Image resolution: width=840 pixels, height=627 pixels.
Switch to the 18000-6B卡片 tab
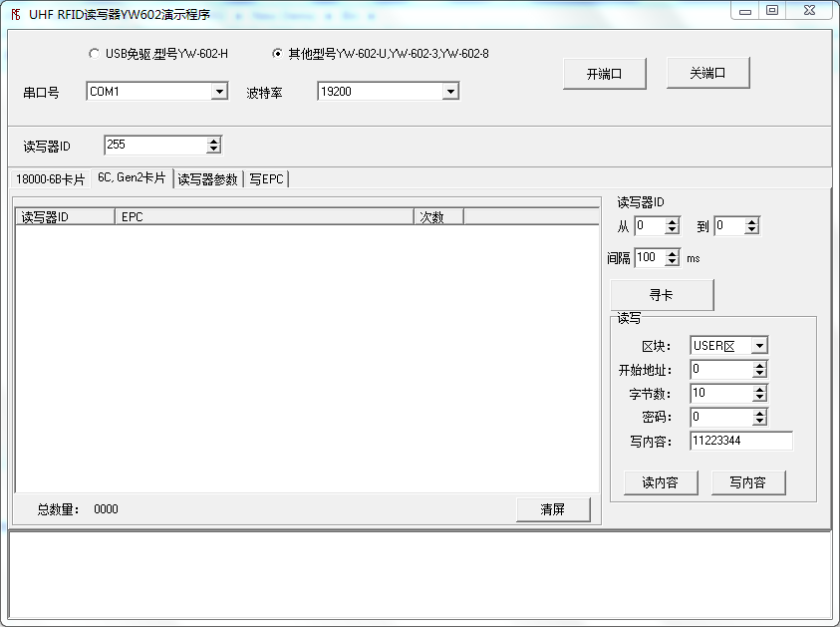(52, 179)
